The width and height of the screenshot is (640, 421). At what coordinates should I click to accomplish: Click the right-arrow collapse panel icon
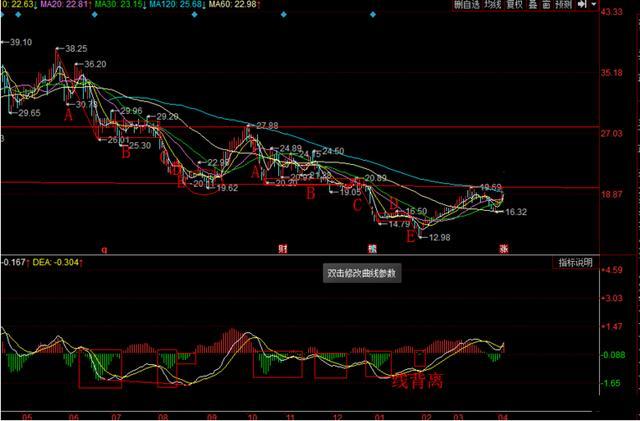582,4
